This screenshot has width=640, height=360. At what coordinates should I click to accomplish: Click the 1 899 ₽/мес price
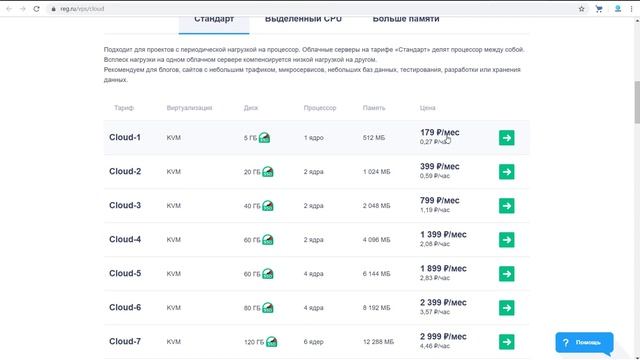click(443, 269)
